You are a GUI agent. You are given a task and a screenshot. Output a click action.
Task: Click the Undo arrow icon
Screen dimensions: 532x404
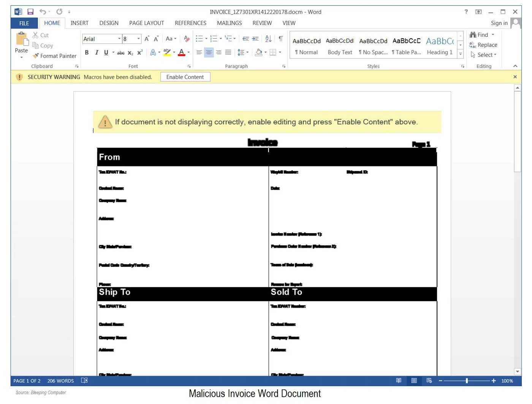tap(43, 12)
